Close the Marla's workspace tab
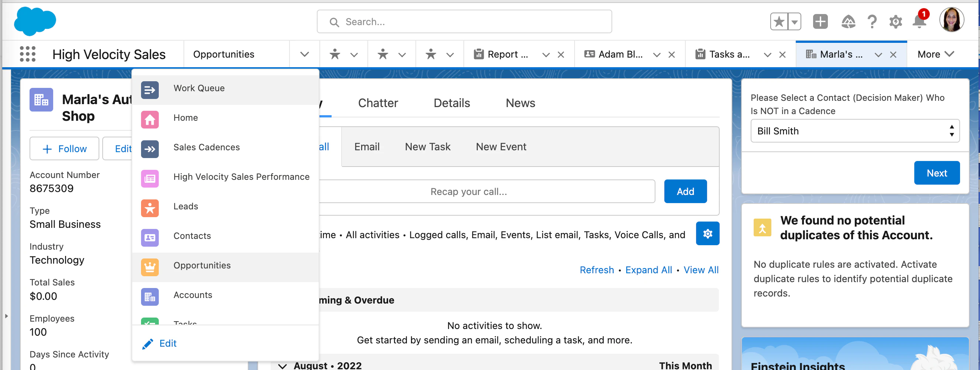This screenshot has height=370, width=980. 893,55
